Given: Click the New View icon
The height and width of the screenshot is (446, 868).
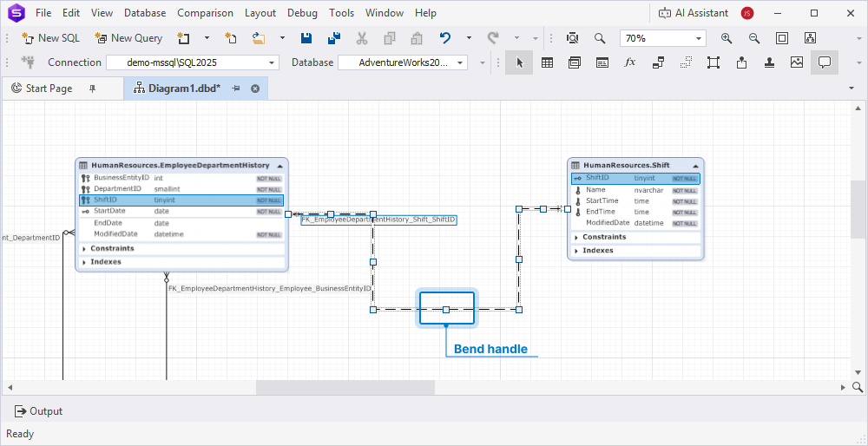Looking at the screenshot, I should [575, 62].
